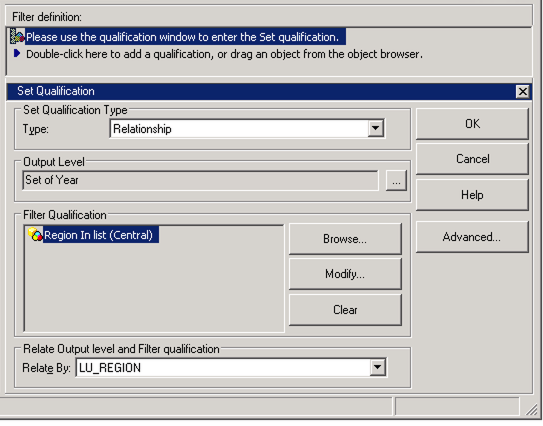Viewport: 543px width, 426px height.
Task: Expand the Relate By dropdown arrow
Action: point(377,367)
